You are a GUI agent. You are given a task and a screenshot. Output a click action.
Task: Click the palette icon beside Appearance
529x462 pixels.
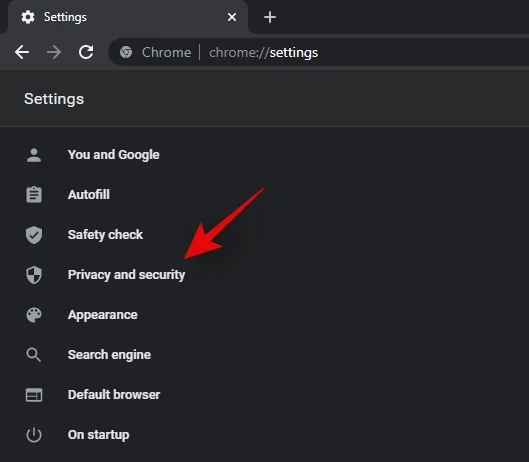pyautogui.click(x=34, y=315)
